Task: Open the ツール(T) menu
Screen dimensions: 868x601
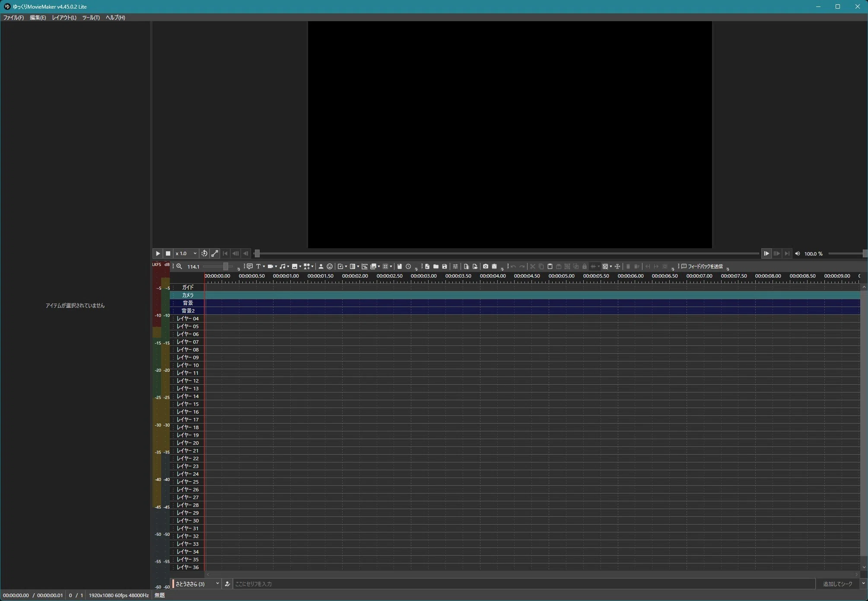Action: click(91, 18)
